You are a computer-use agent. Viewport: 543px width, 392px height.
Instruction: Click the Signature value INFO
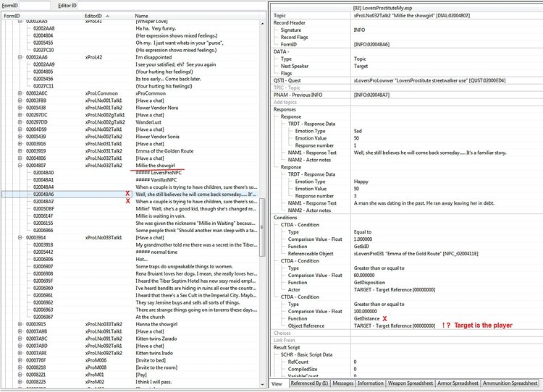[359, 30]
